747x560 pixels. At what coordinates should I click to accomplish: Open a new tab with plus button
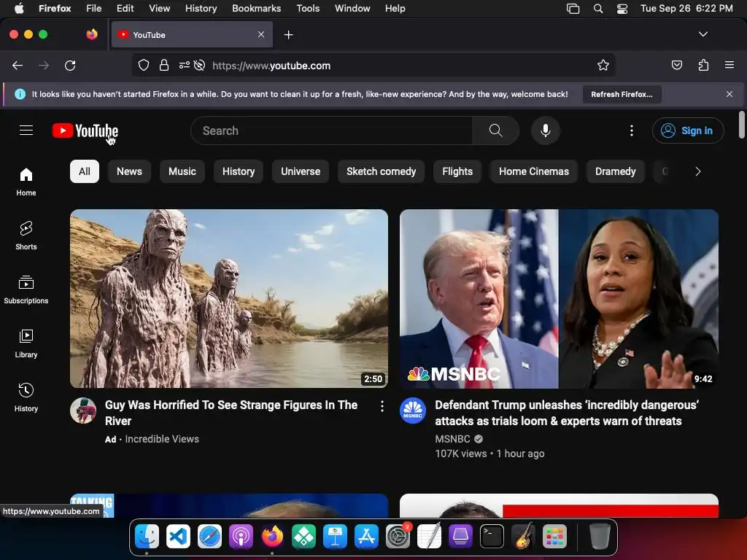pyautogui.click(x=288, y=35)
